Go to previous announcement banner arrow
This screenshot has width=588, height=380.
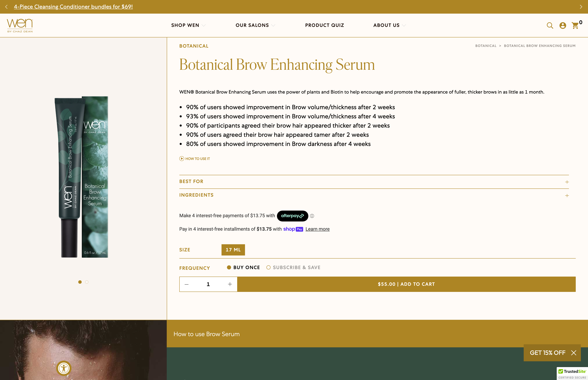click(6, 7)
